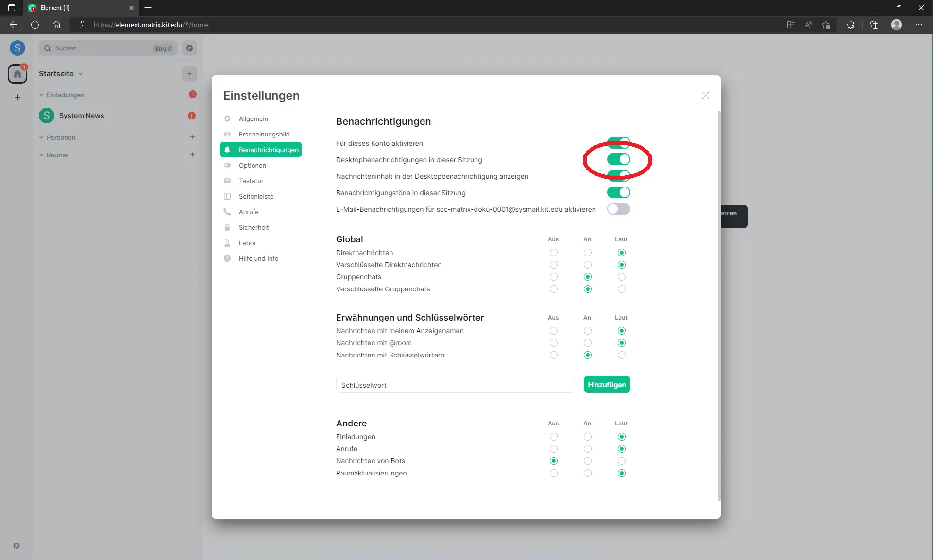Screen dimensions: 933x560
Task: Open the user avatar menu top-left
Action: [x=17, y=48]
